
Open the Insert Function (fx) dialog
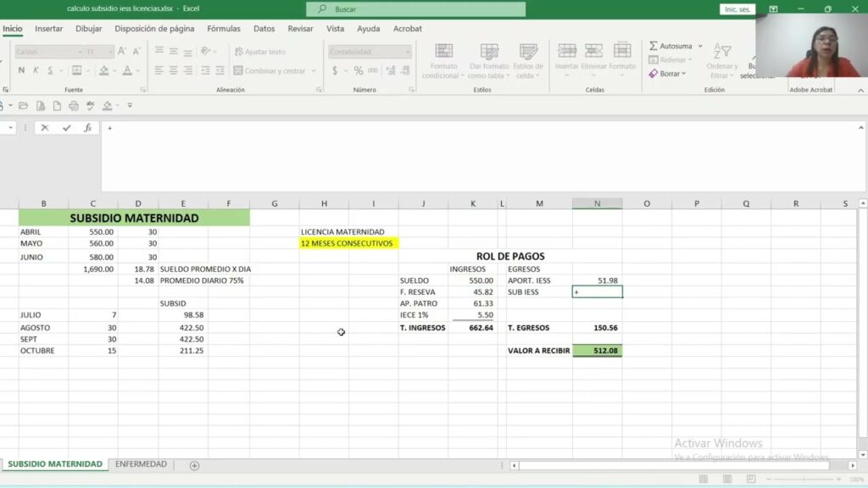pyautogui.click(x=87, y=128)
